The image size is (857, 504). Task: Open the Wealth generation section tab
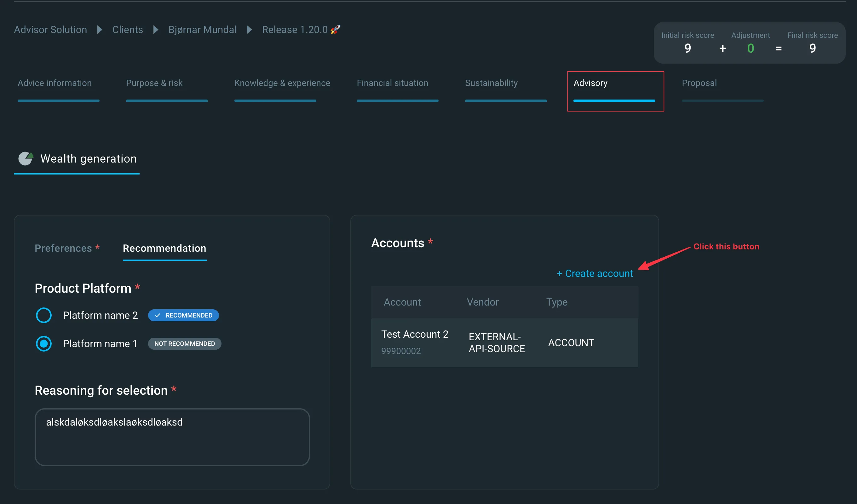(77, 159)
